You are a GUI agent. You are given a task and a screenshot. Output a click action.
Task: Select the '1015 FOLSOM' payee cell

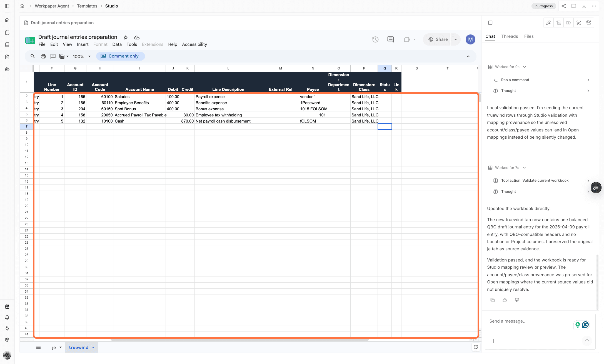pos(313,109)
